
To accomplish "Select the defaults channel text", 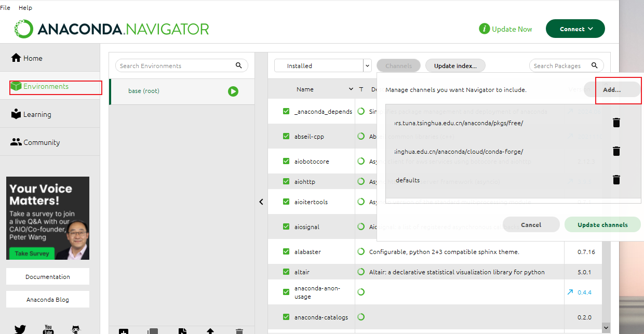I will click(x=408, y=180).
